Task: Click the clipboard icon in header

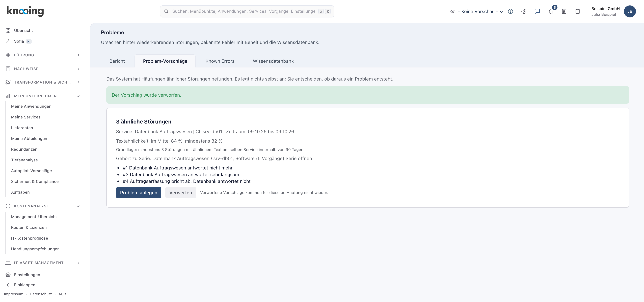Action: (577, 12)
